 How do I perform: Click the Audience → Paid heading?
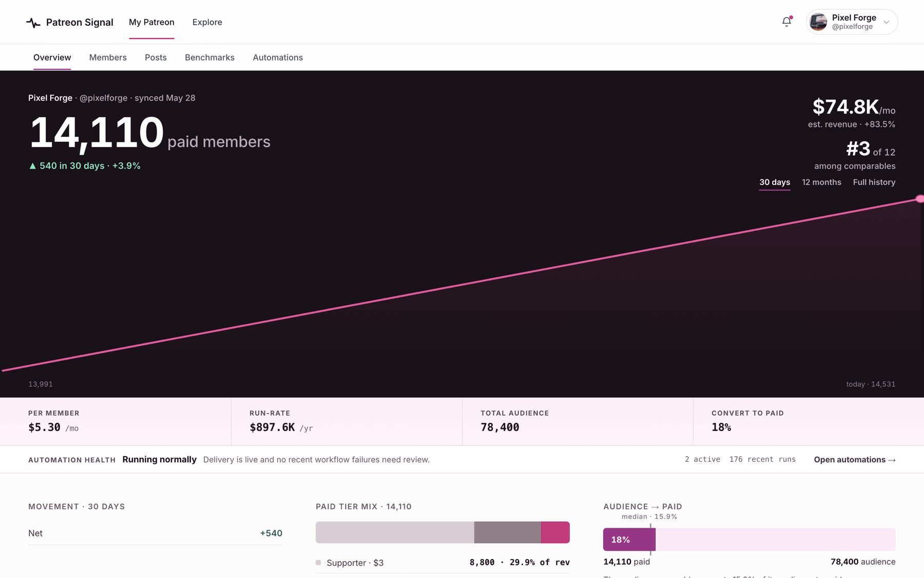[x=643, y=507]
